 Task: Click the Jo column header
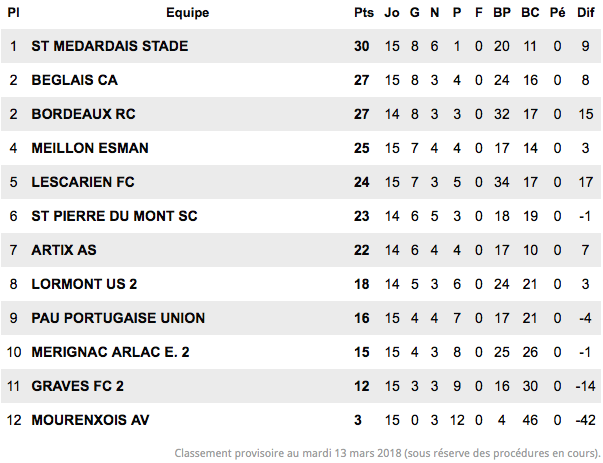[392, 13]
